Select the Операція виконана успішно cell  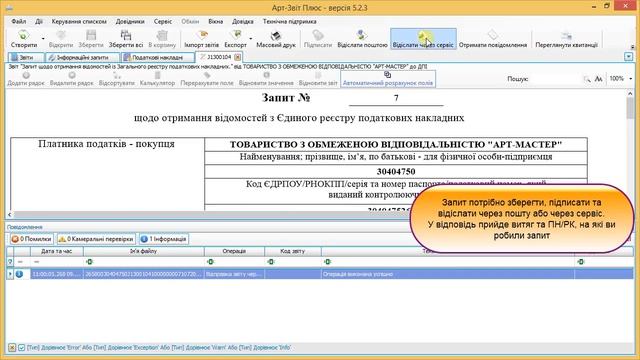447,274
